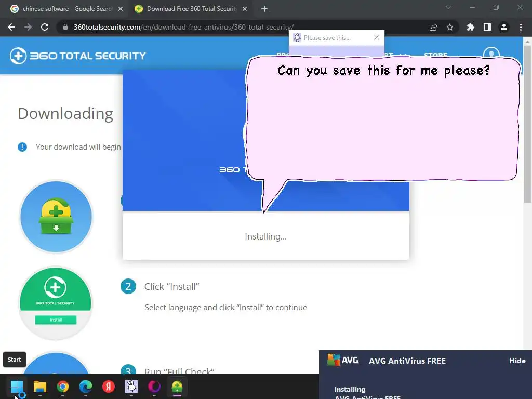This screenshot has height=399, width=532.
Task: Click the user account icon in site header
Action: 491,54
